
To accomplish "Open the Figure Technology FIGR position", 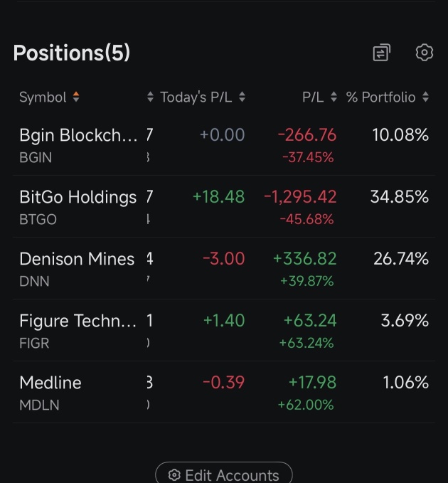I will click(224, 331).
